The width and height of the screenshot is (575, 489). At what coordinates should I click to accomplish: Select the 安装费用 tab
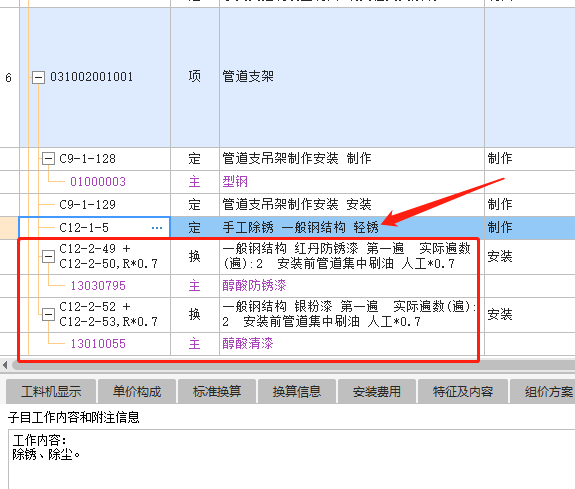377,391
